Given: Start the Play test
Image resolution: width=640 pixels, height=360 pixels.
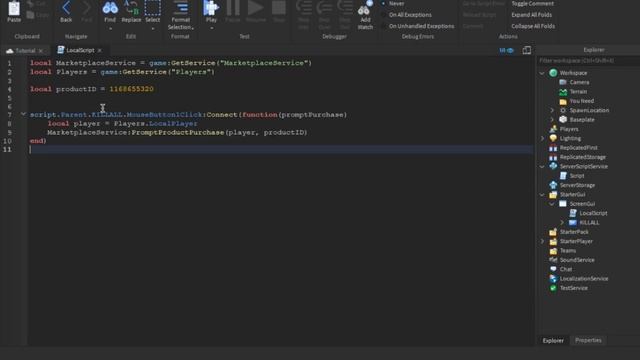Looking at the screenshot, I should coord(211,11).
